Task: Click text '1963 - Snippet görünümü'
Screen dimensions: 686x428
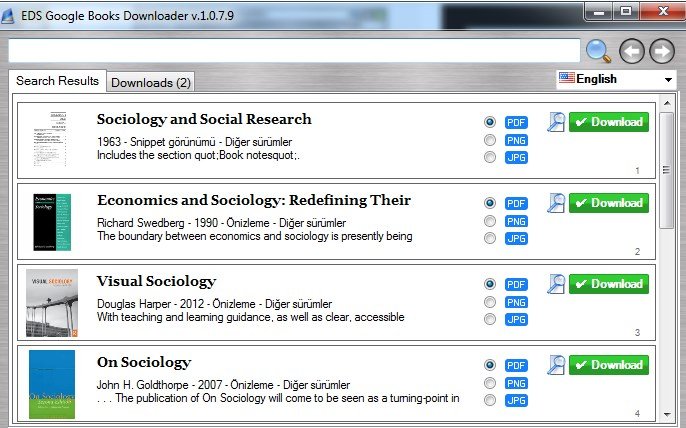Action: pos(156,142)
